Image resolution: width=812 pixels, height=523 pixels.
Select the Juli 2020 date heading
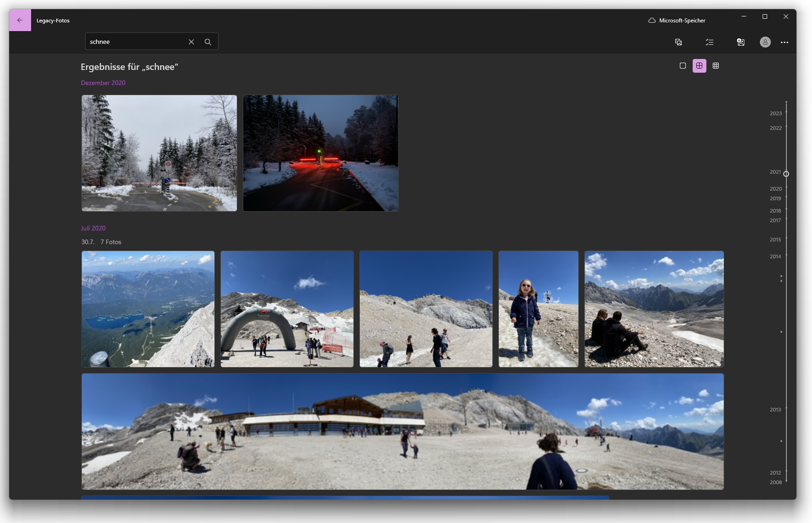coord(93,228)
